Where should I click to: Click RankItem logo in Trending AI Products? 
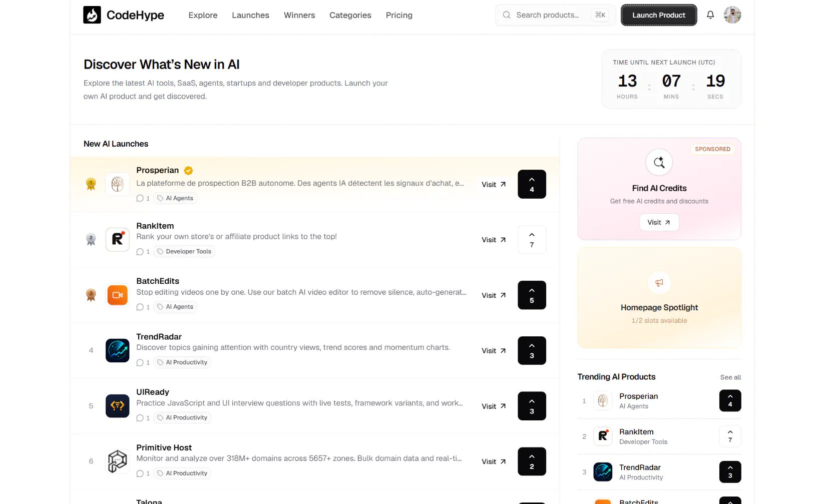click(603, 436)
